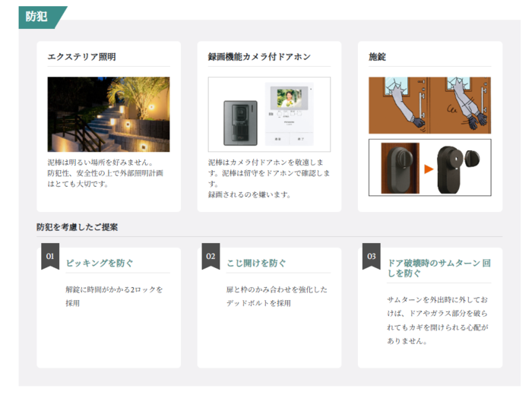Select the ドア破壊時のサムターン回しを防ぐ title
The width and height of the screenshot is (532, 398).
(439, 268)
